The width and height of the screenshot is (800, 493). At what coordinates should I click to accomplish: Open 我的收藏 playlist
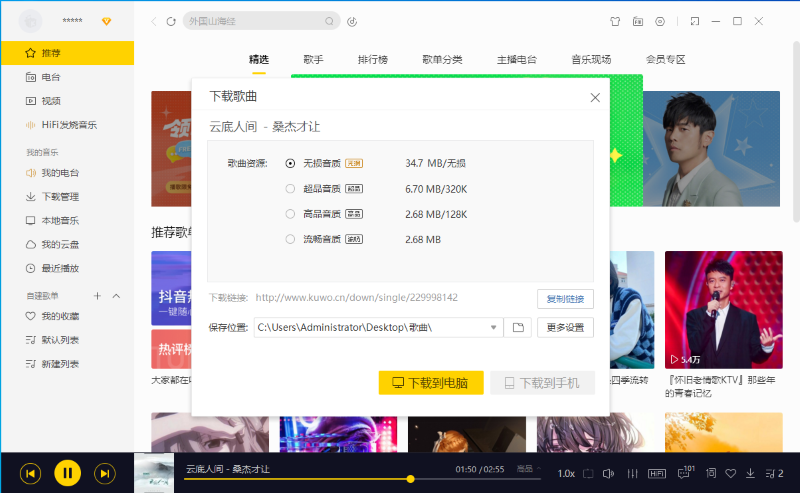[67, 316]
